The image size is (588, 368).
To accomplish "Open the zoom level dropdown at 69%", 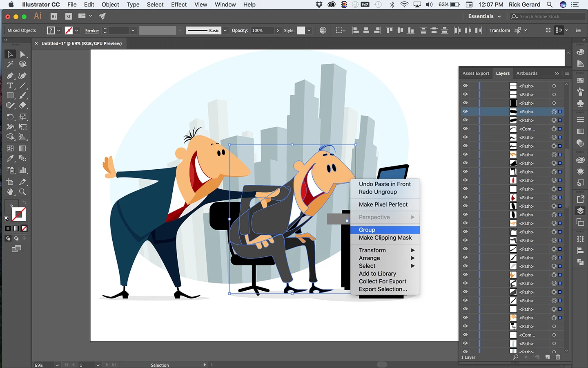I will pos(57,365).
